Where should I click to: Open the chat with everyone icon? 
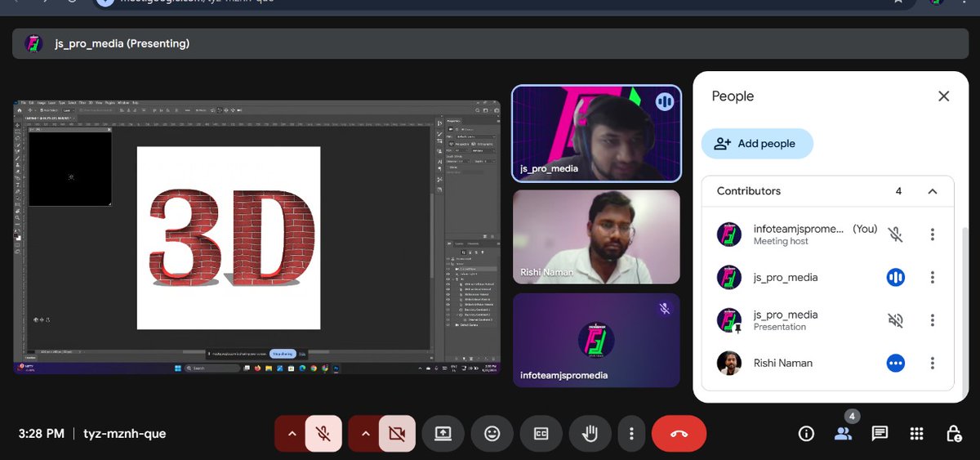[880, 434]
